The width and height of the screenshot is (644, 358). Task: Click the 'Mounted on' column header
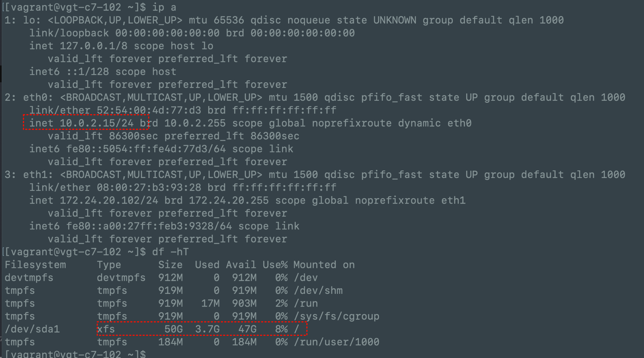click(324, 265)
